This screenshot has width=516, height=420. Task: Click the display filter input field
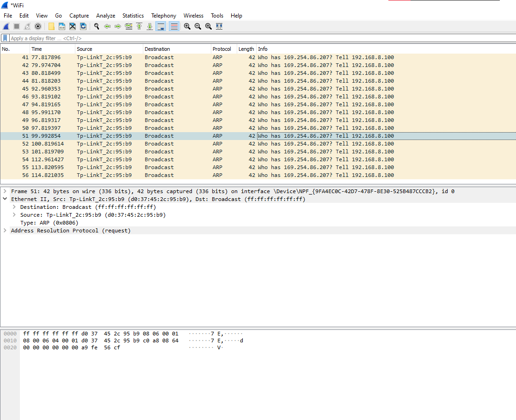click(x=263, y=38)
